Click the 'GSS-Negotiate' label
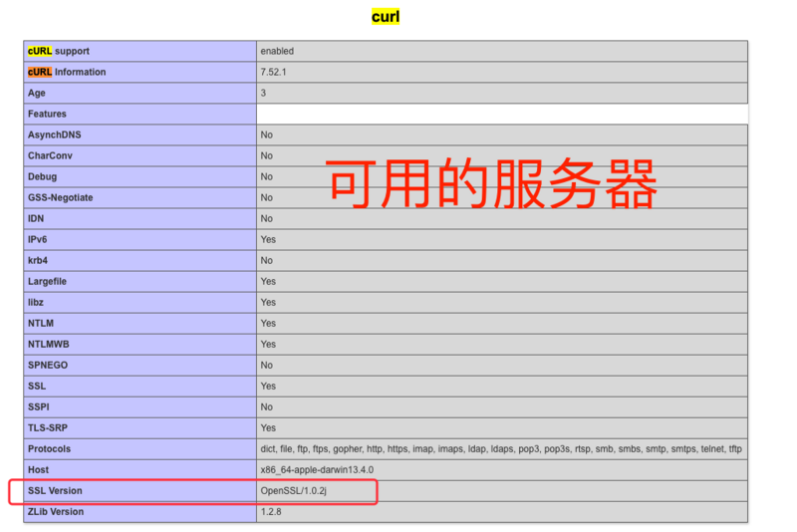Viewport: 797px width, 532px height. pyautogui.click(x=61, y=197)
